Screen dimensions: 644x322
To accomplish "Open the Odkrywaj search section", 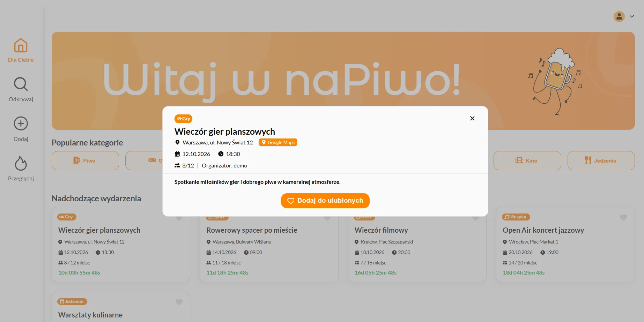I will click(21, 89).
